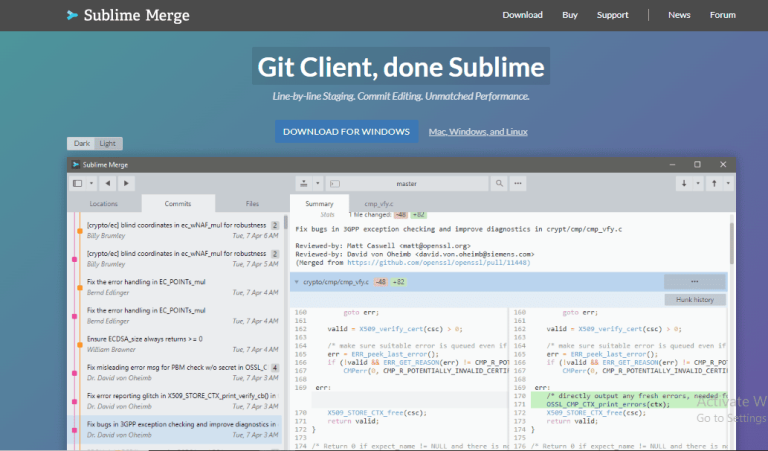
Task: Click the file count badge '4' on PBM commit
Action: point(275,367)
